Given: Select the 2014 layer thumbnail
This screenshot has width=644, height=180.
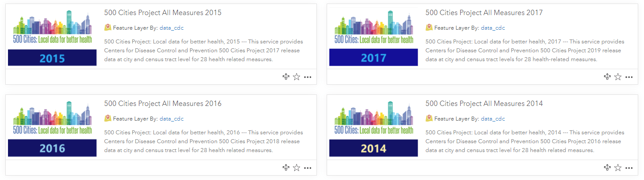Looking at the screenshot, I should click(373, 129).
